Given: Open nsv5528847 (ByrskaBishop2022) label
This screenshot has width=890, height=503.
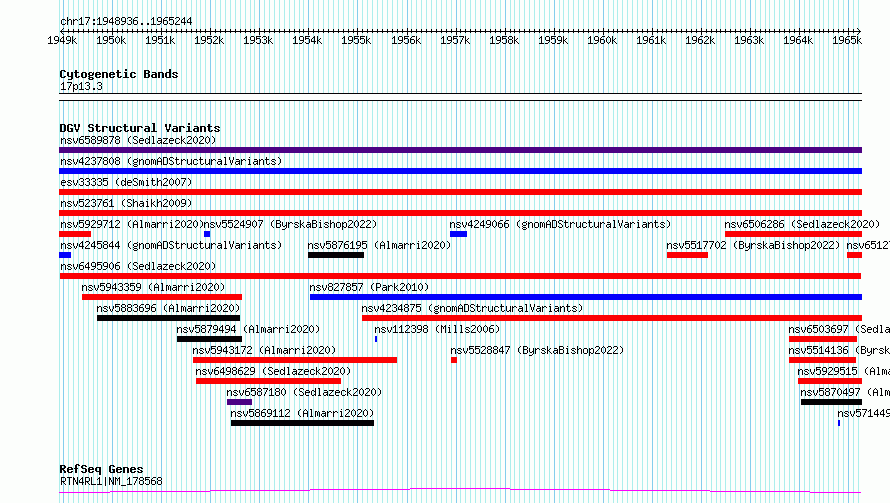Looking at the screenshot, I should 537,350.
